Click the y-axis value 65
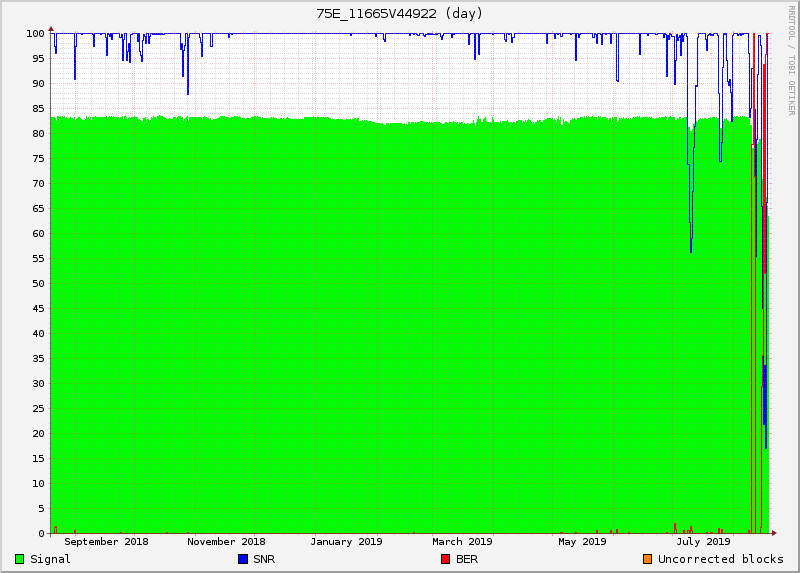 pos(38,209)
